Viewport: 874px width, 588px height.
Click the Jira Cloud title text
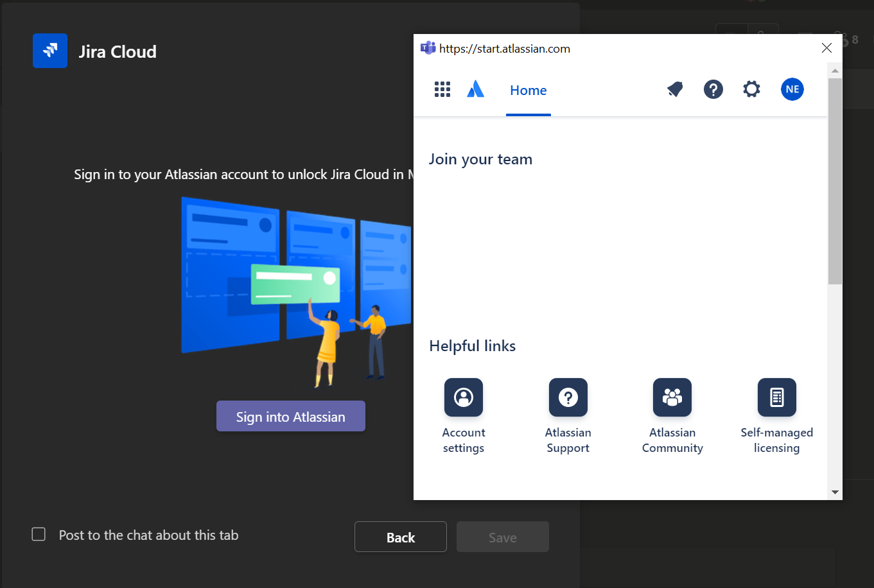(x=118, y=51)
